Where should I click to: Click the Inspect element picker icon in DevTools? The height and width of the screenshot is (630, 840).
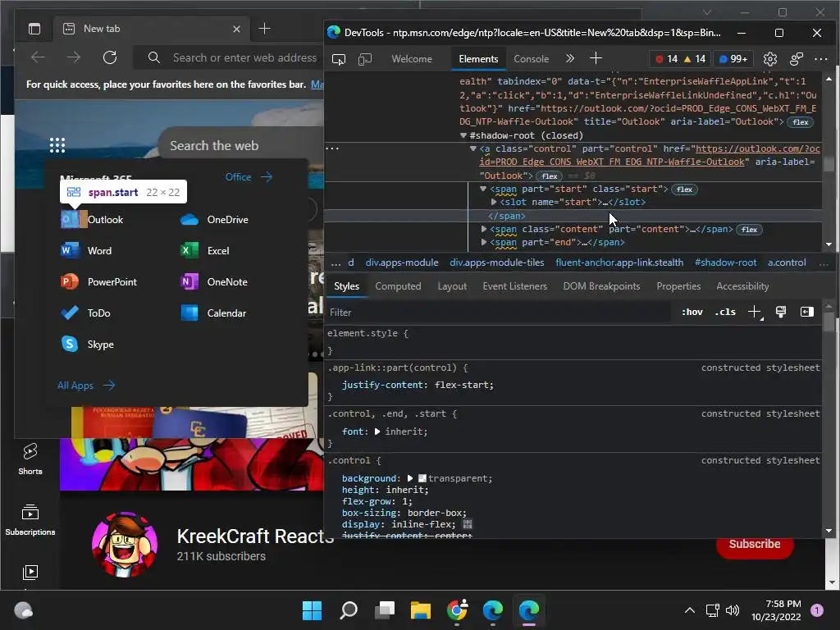coord(339,59)
